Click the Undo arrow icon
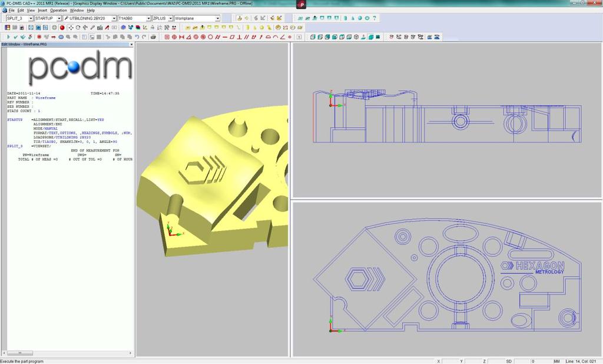This screenshot has width=603, height=364. tap(137, 37)
